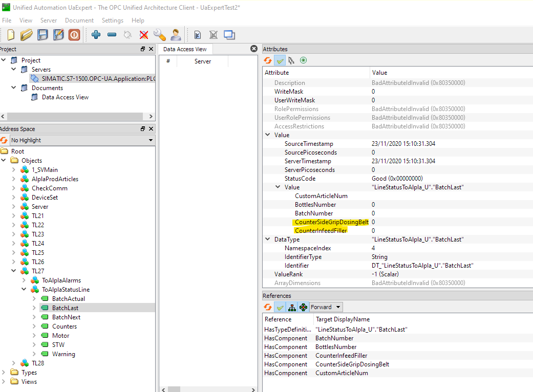Remove the document using the crossed page icon

point(214,35)
